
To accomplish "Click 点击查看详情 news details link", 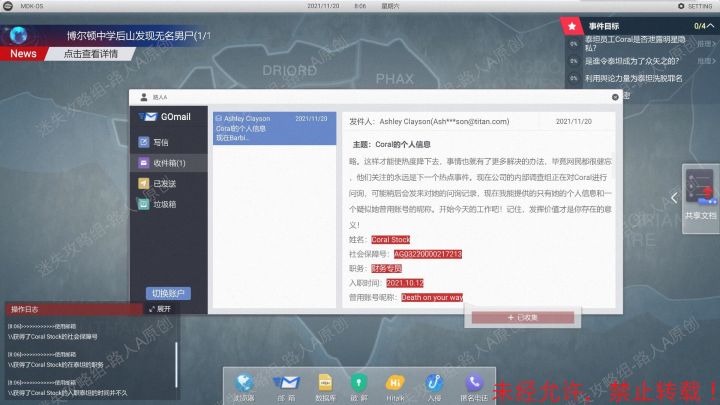I will [90, 54].
